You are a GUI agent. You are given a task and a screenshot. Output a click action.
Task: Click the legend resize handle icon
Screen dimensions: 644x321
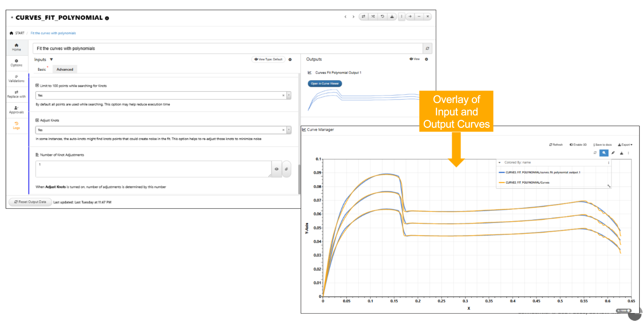tap(609, 186)
